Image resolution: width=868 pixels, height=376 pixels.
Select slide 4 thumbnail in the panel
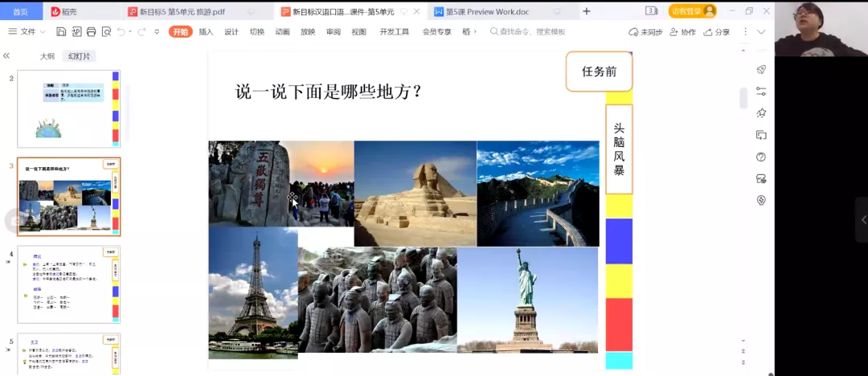[x=68, y=284]
